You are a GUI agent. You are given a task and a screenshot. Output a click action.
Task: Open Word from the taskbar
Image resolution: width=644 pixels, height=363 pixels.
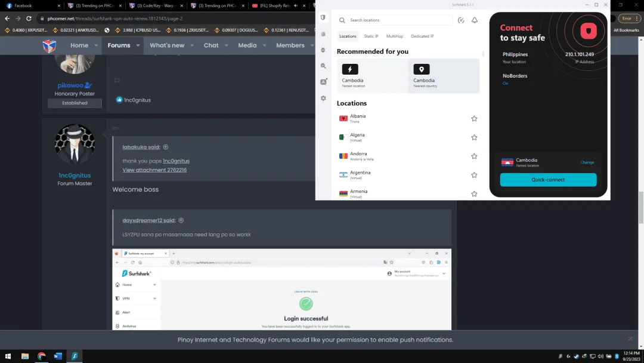tap(58, 356)
